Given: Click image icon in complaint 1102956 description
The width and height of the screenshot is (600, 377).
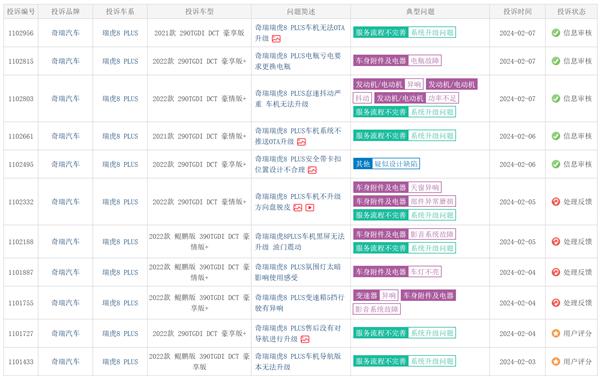Looking at the screenshot, I should [x=276, y=39].
